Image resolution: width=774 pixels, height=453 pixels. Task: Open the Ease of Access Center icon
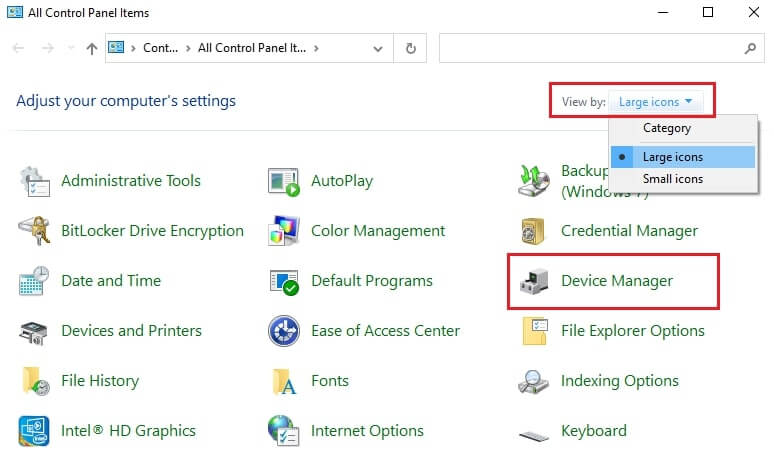tap(284, 331)
